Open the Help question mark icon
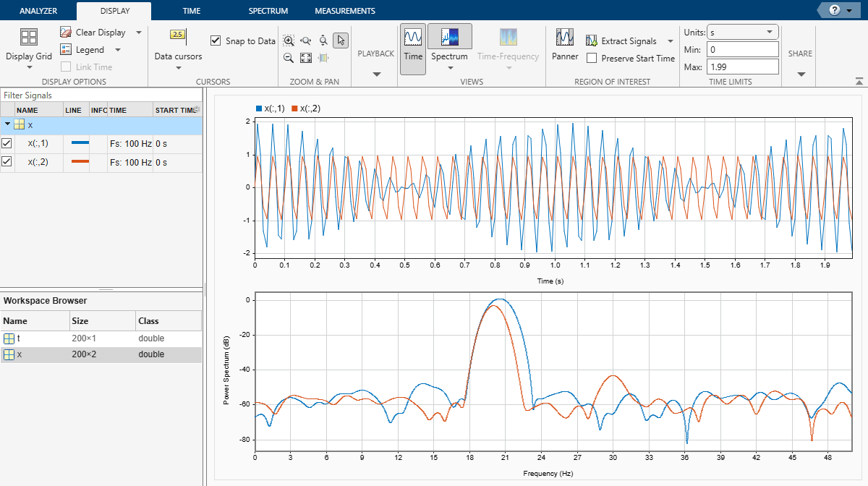Screen dimensions: 868x486 click(x=833, y=11)
